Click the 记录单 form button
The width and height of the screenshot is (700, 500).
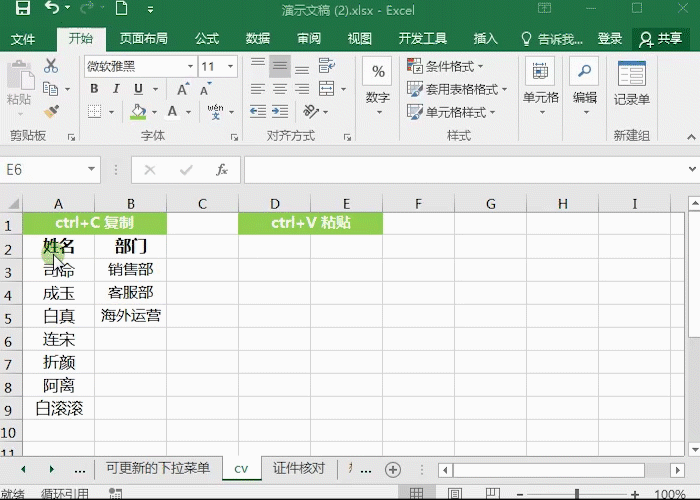632,84
